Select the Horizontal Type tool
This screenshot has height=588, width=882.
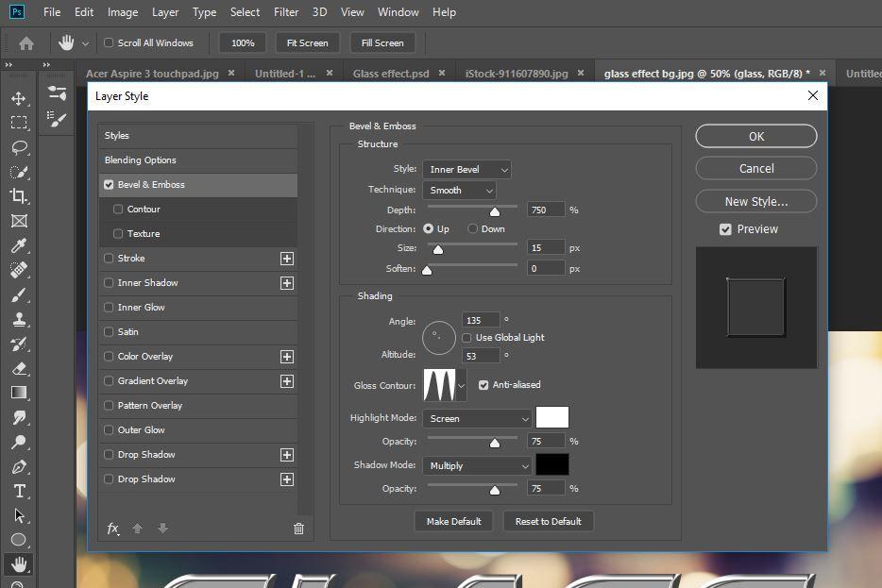(x=19, y=492)
